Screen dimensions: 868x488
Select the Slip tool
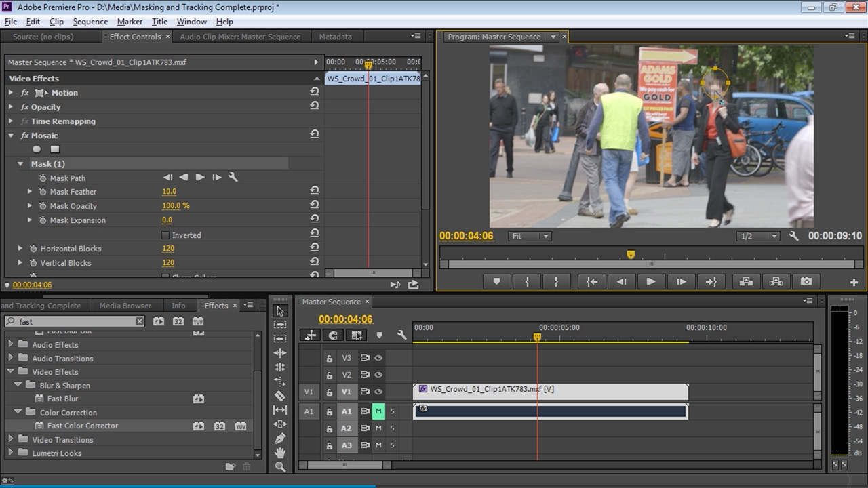click(x=280, y=410)
